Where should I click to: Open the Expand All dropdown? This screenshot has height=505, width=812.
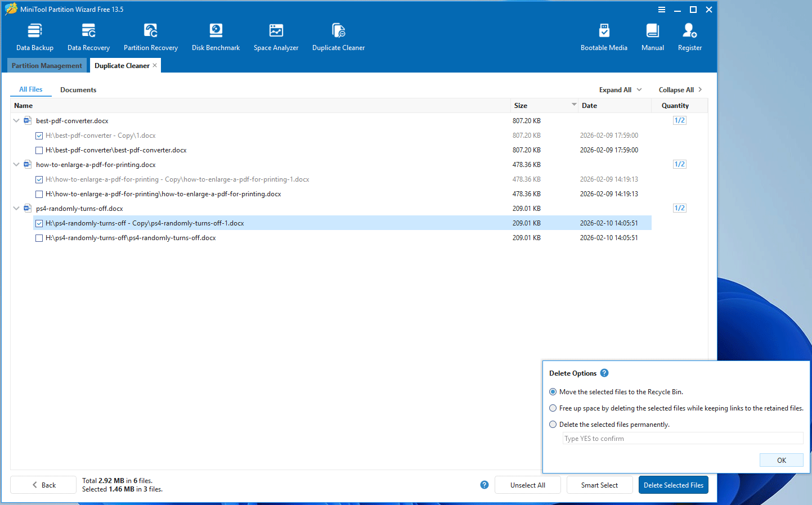tap(620, 89)
